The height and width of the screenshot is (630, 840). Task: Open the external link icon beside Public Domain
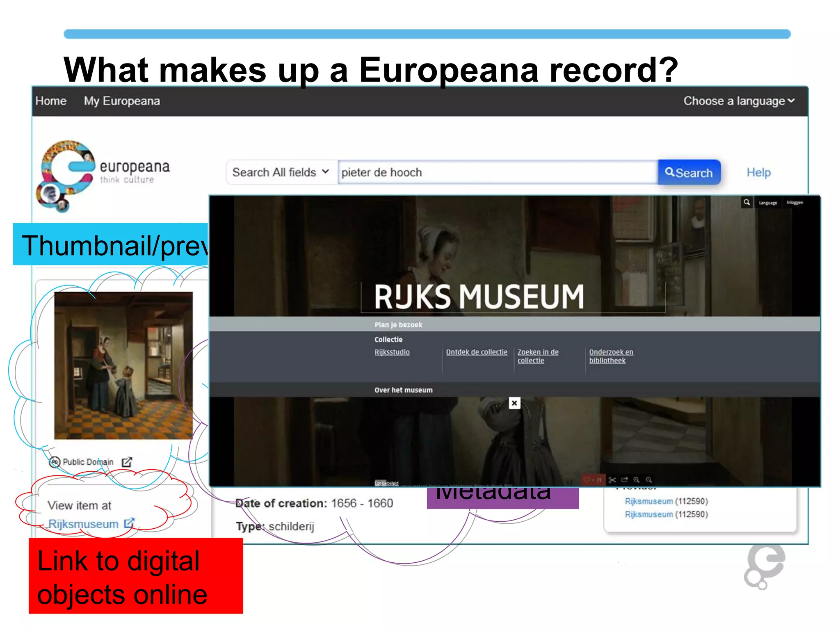127,462
